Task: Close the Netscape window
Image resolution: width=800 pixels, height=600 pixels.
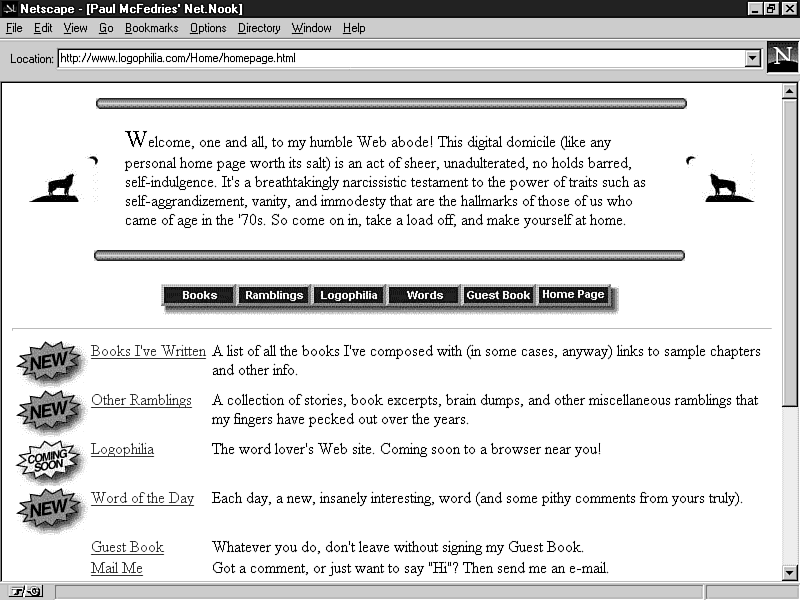Action: point(789,9)
